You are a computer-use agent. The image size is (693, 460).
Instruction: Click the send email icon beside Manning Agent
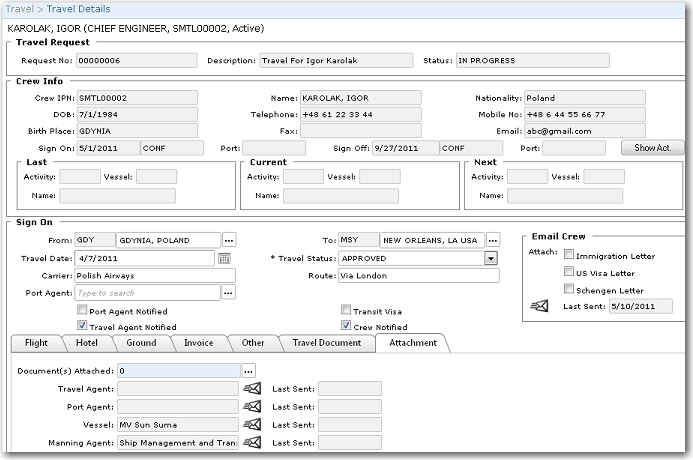click(252, 442)
